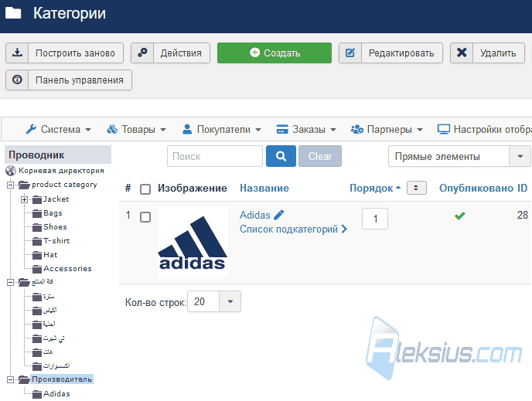This screenshot has height=401, width=532.
Task: Click the Adidas logo thumbnail
Action: tap(193, 243)
